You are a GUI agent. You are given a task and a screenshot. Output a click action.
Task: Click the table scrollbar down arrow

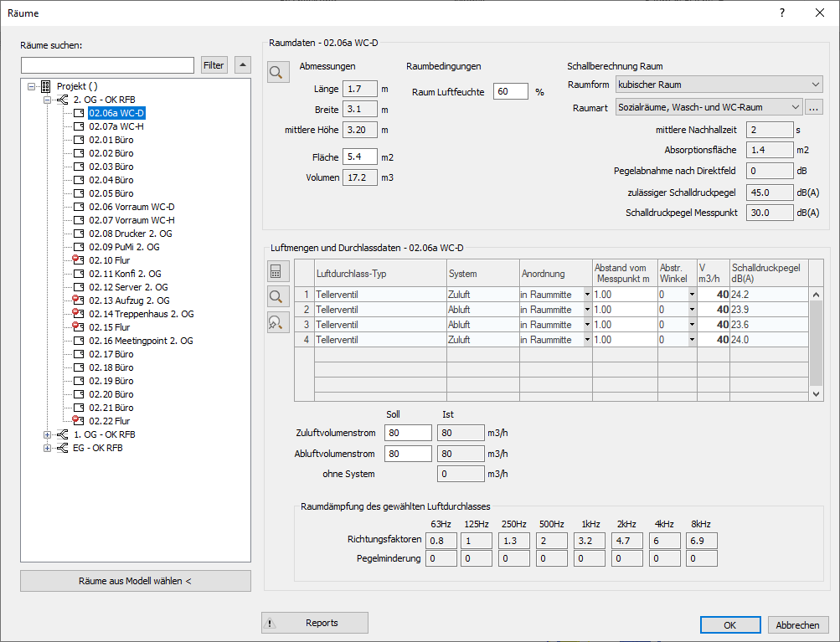point(816,394)
